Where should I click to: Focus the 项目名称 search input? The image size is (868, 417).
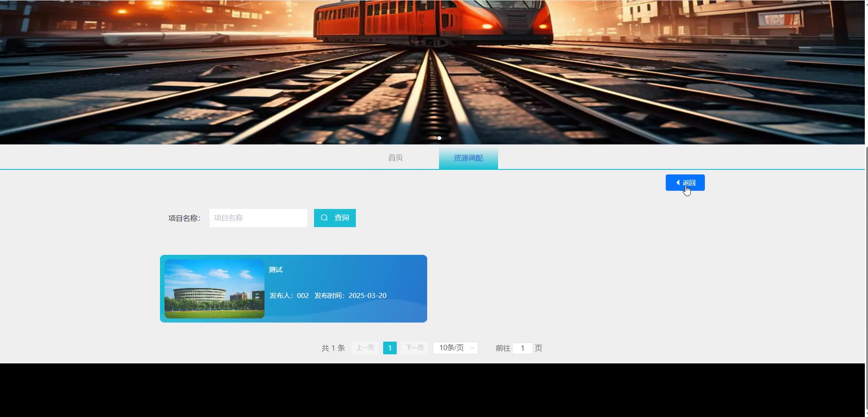[x=258, y=218]
